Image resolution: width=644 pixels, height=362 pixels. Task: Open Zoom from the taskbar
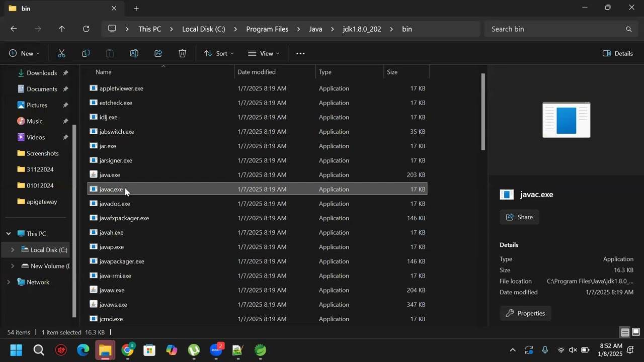tap(216, 349)
